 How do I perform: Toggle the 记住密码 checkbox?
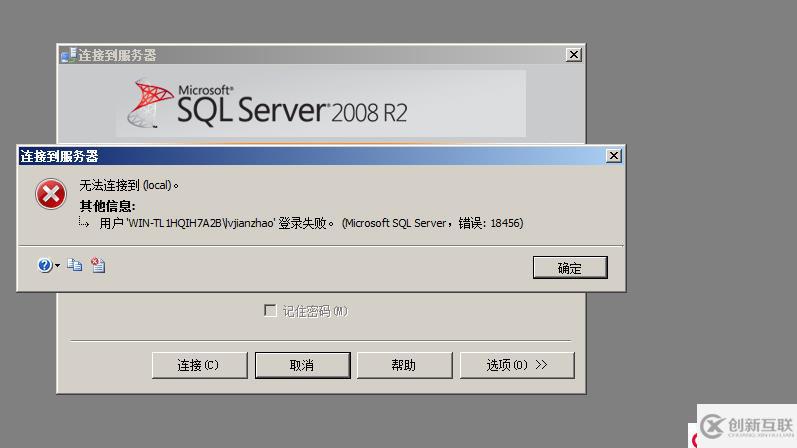[x=270, y=310]
